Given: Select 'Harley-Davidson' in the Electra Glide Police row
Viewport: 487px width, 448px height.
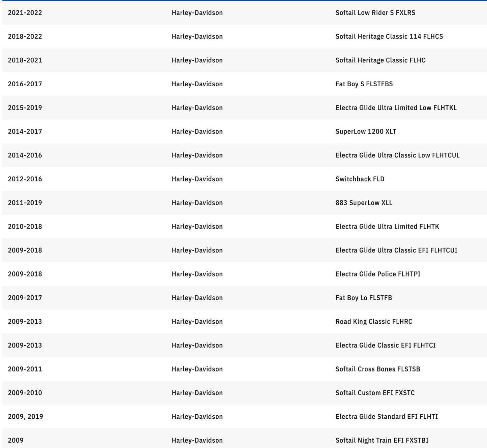Looking at the screenshot, I should coord(197,274).
